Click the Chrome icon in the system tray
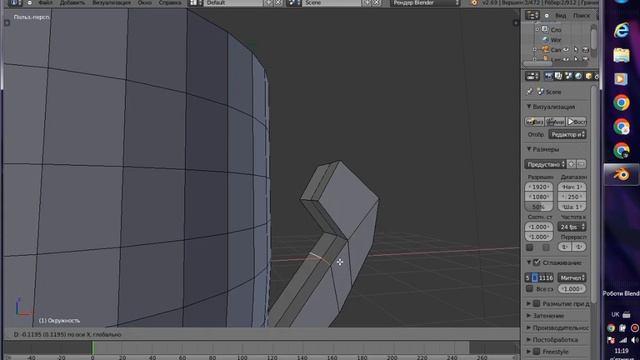This screenshot has width=640, height=360. point(611,328)
